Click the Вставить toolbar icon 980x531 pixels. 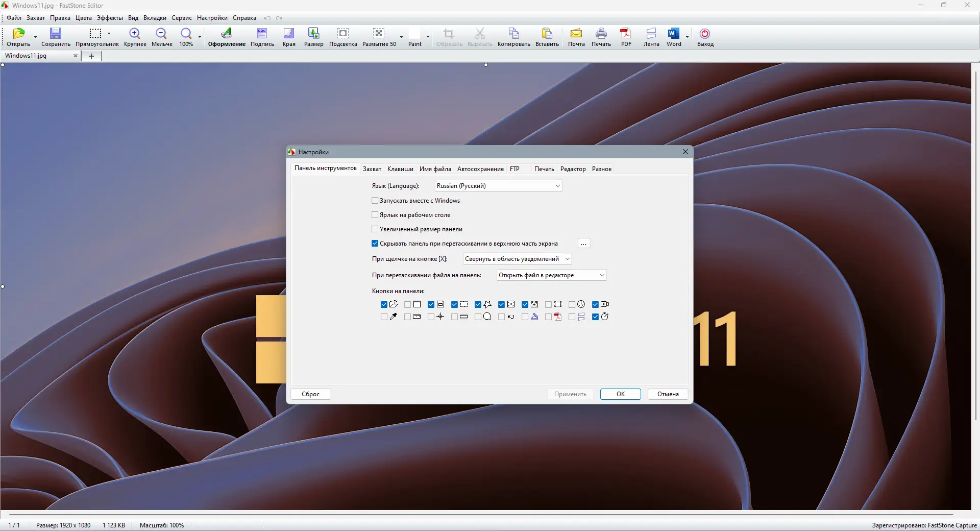click(547, 37)
